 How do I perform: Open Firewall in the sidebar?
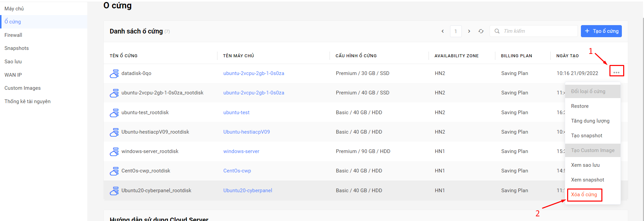pos(13,35)
